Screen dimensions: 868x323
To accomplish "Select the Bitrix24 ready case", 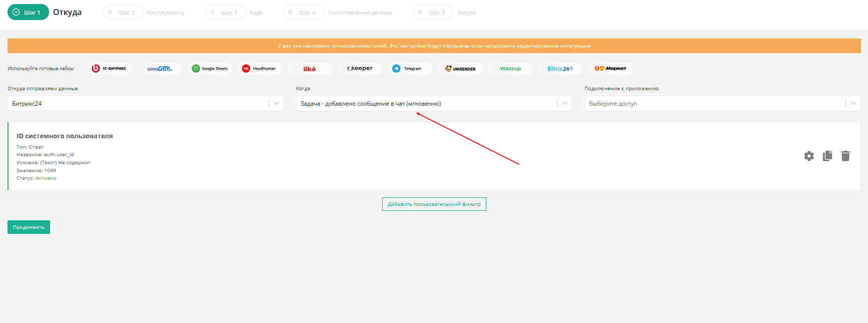I will coord(560,69).
